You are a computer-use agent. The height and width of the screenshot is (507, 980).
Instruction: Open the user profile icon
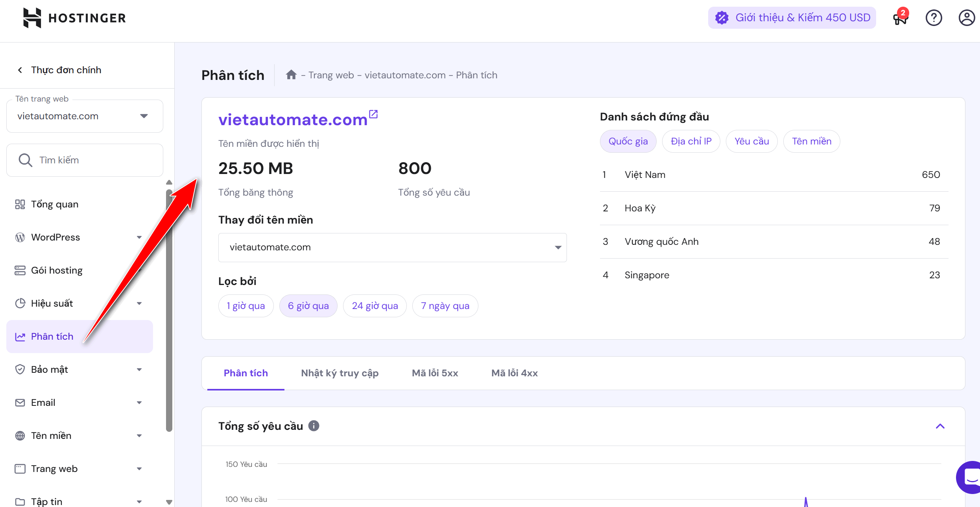click(x=967, y=18)
